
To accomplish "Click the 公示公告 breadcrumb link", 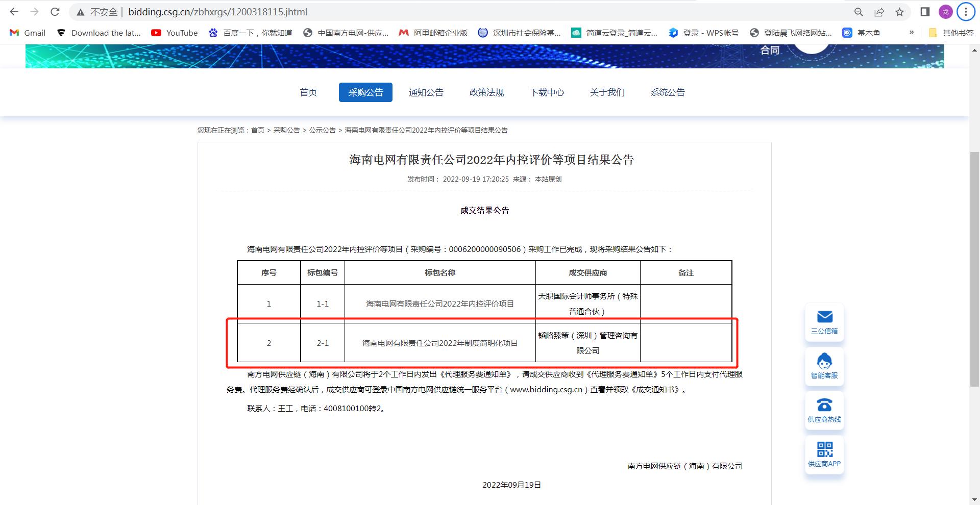I will coord(322,130).
